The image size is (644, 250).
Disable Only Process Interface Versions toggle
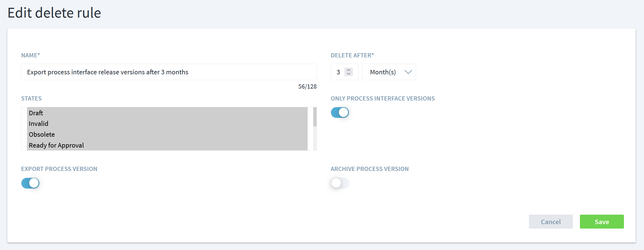340,113
